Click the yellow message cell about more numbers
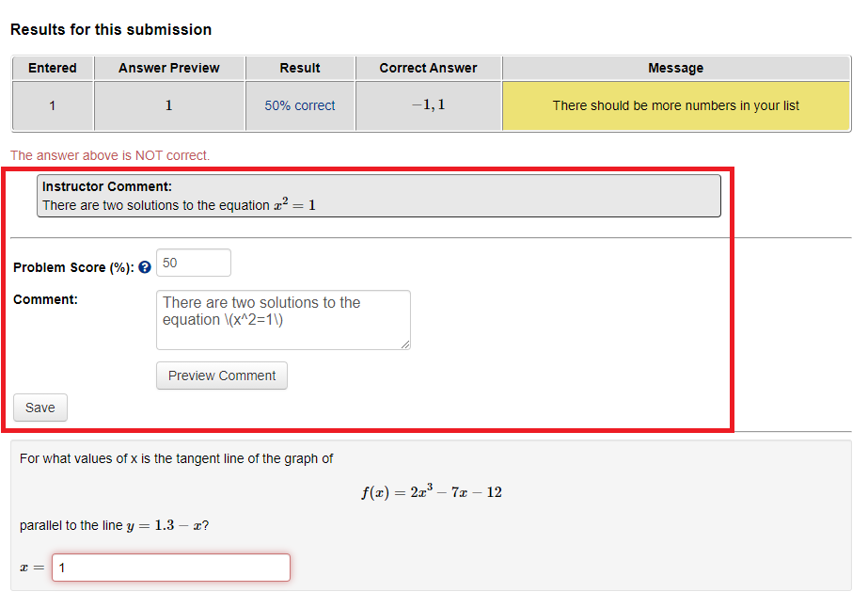This screenshot has height=608, width=868. (676, 105)
